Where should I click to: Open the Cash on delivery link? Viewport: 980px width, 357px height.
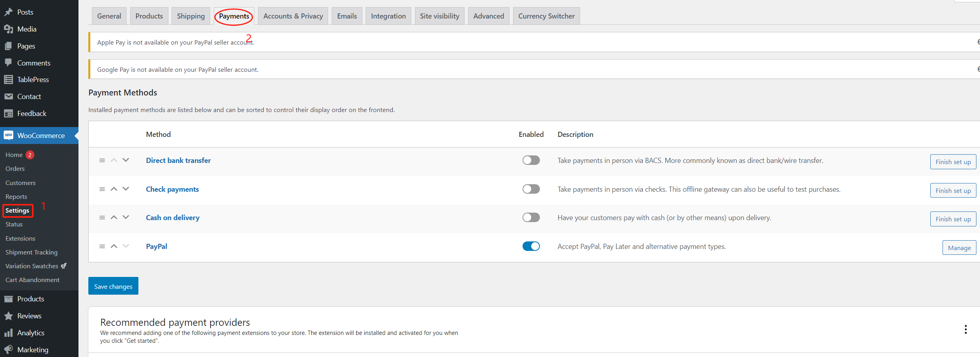coord(173,218)
